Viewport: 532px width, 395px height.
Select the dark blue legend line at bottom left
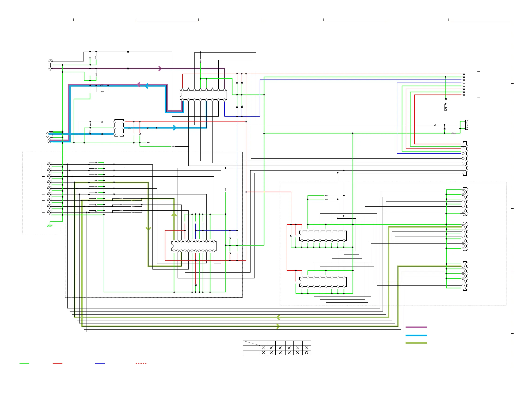[100, 363]
